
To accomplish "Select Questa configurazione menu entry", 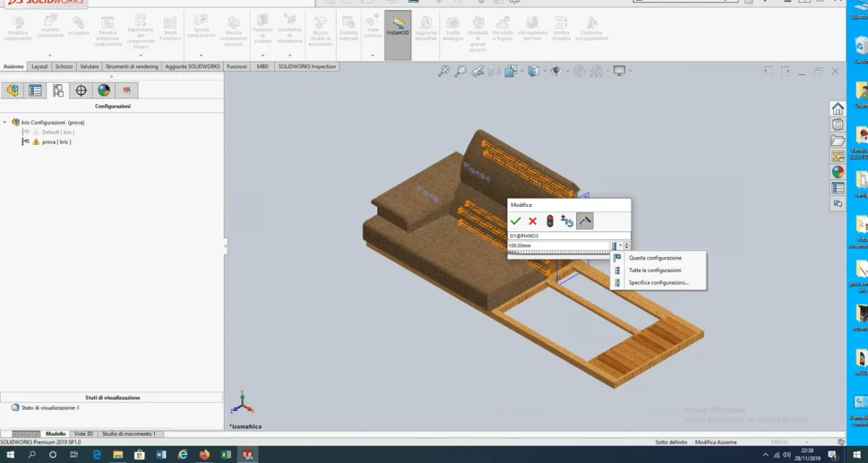I will pyautogui.click(x=657, y=258).
